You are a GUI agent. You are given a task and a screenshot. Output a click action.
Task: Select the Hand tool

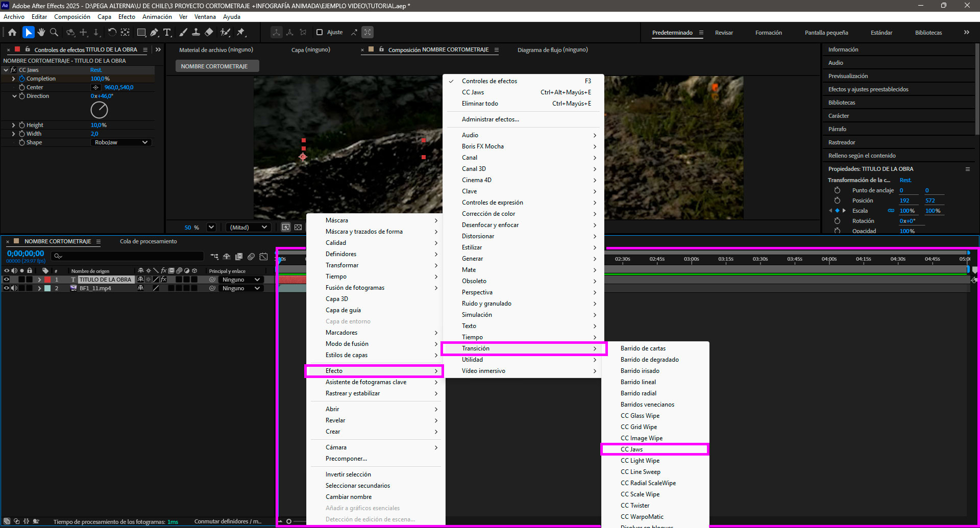click(x=41, y=32)
